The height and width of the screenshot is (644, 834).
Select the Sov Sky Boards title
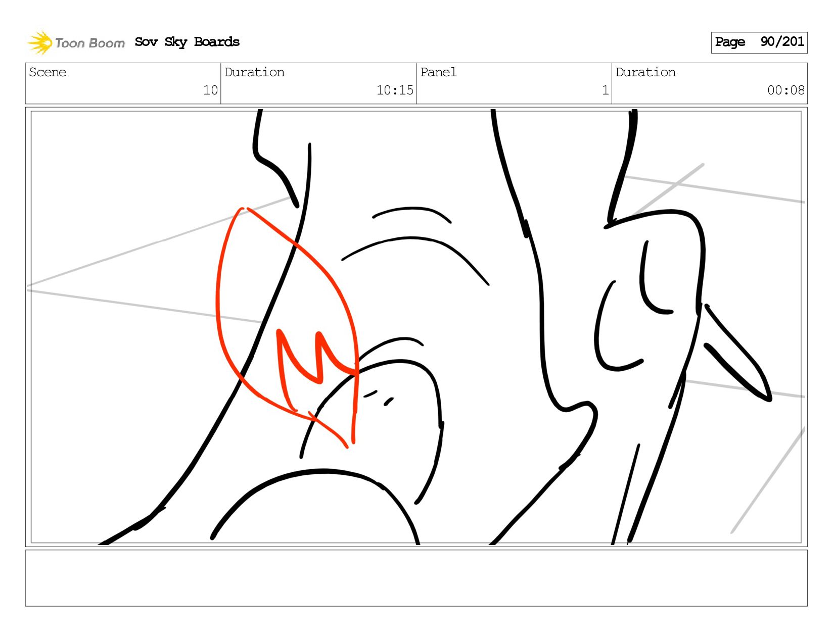coord(187,42)
